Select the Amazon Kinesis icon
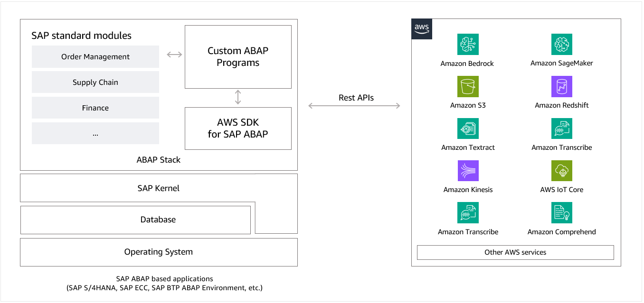Viewport: 644px width, 303px height. pyautogui.click(x=468, y=170)
